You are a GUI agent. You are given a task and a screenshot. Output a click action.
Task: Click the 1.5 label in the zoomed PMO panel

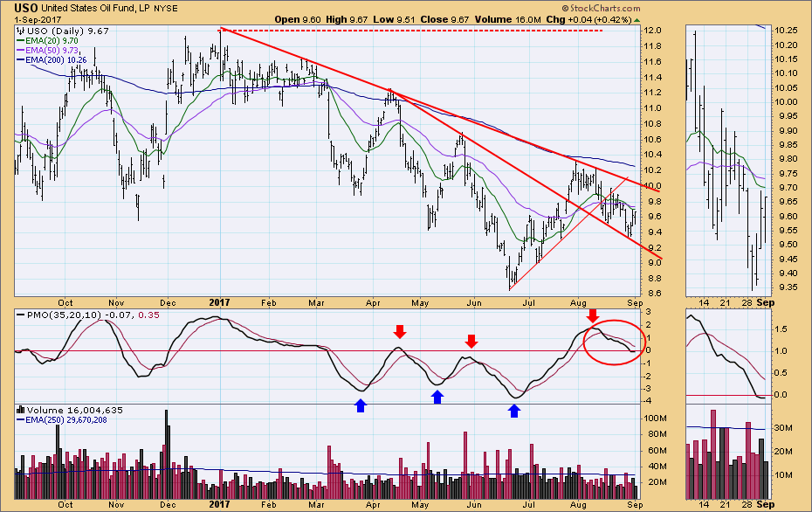coord(781,329)
